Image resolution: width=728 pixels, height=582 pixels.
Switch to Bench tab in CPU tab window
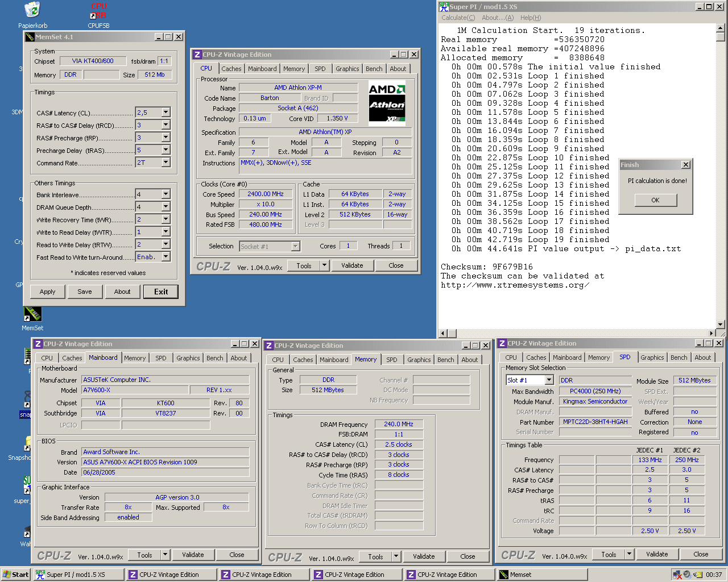point(374,69)
